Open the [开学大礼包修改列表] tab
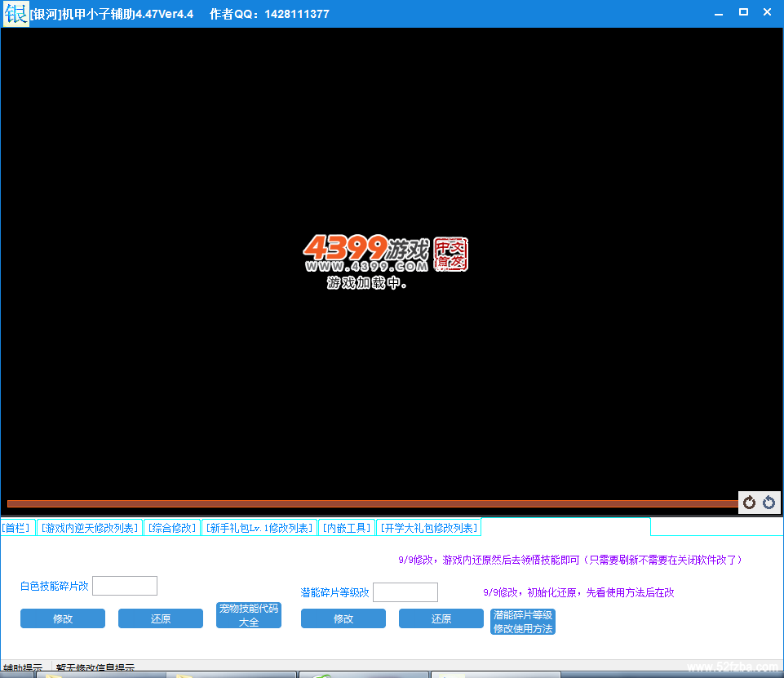The image size is (784, 678). pos(428,528)
